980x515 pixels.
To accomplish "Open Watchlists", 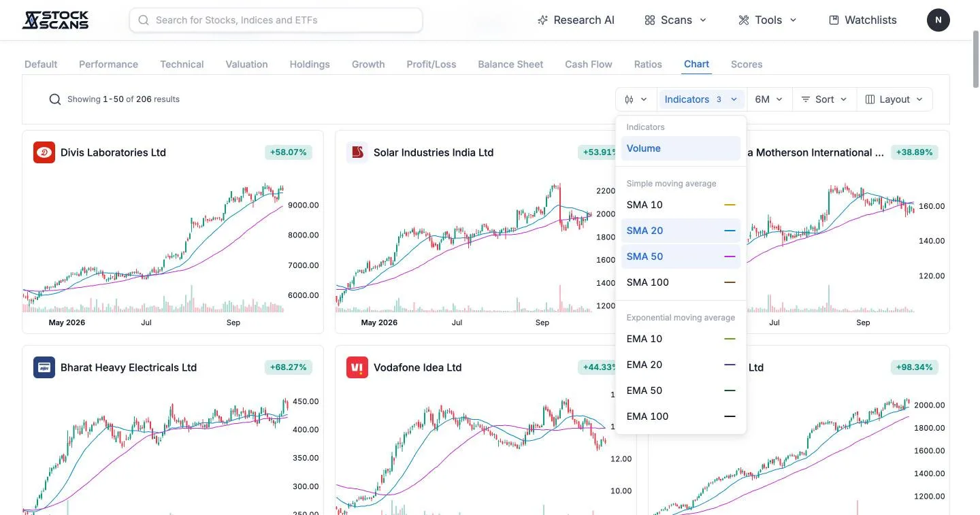I will (863, 20).
